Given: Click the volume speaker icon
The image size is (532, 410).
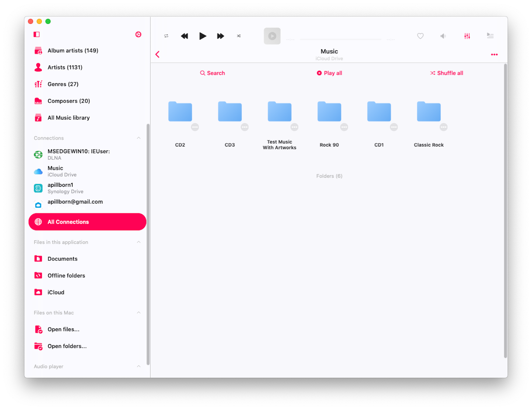Looking at the screenshot, I should point(443,36).
